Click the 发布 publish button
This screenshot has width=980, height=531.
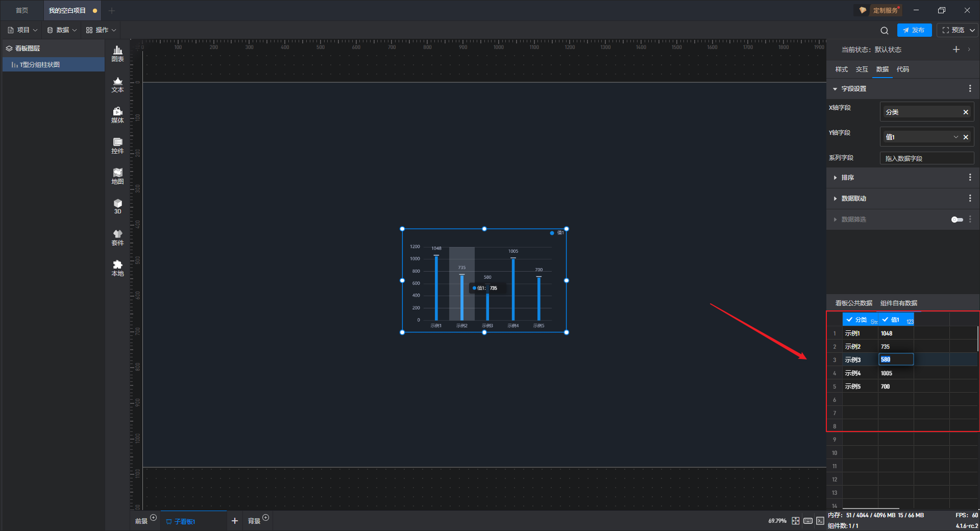(914, 30)
